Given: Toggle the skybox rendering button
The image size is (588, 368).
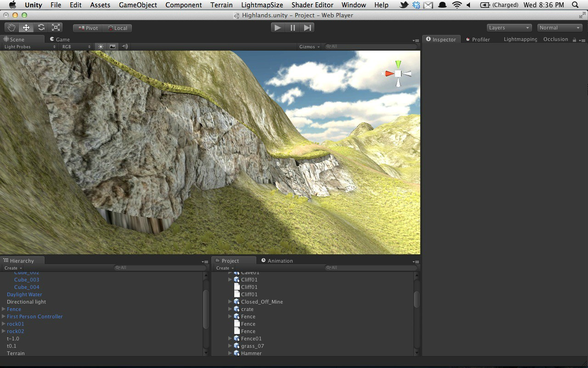Looking at the screenshot, I should [x=112, y=46].
